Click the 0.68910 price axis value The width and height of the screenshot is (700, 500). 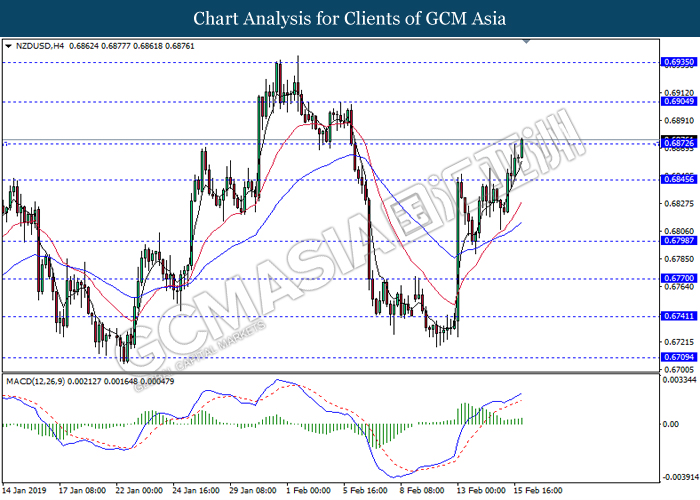point(679,121)
